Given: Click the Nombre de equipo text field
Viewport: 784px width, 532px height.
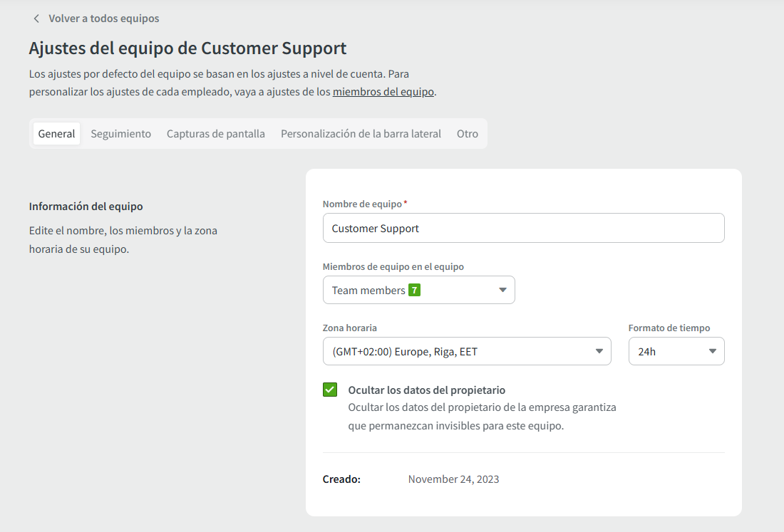Looking at the screenshot, I should [523, 229].
